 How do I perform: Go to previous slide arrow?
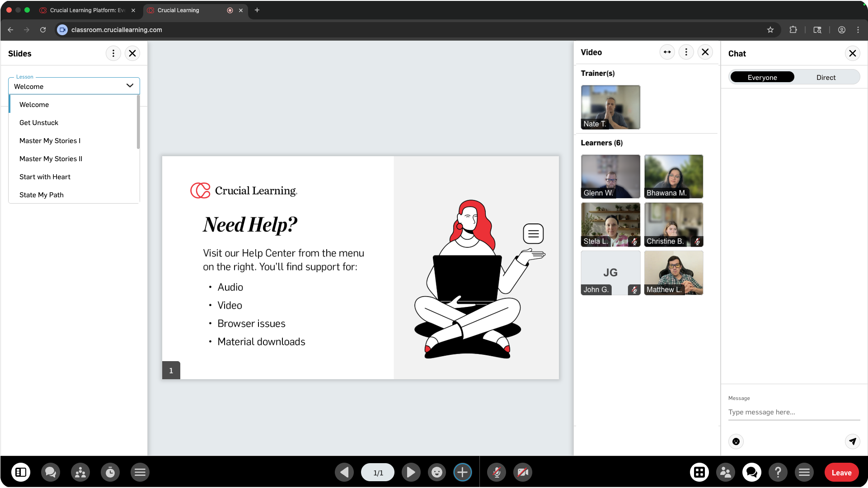pyautogui.click(x=344, y=472)
